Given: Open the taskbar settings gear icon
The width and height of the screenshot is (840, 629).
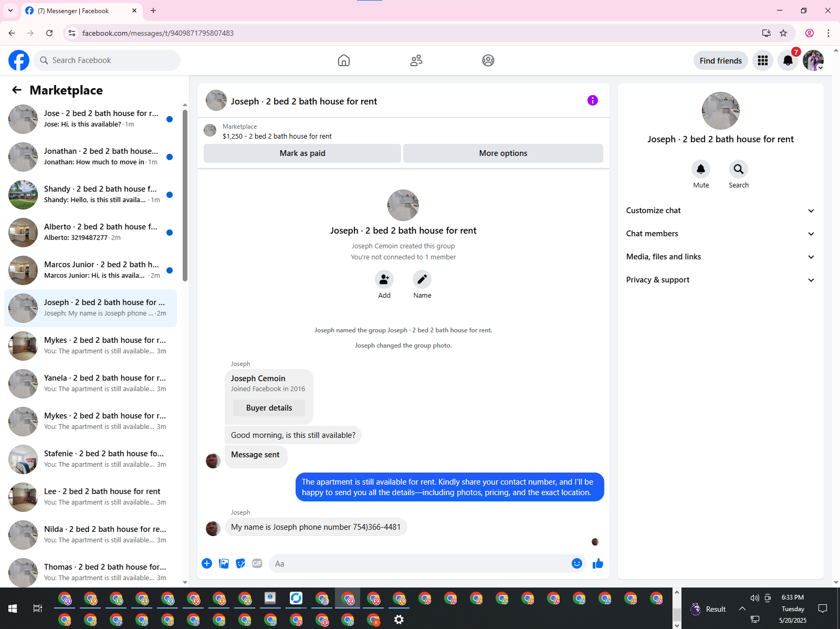Looking at the screenshot, I should (399, 620).
